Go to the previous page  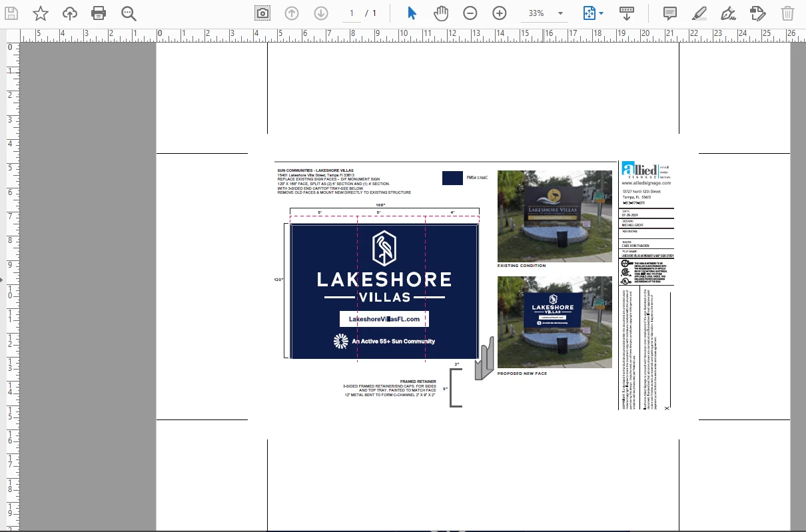pyautogui.click(x=292, y=13)
